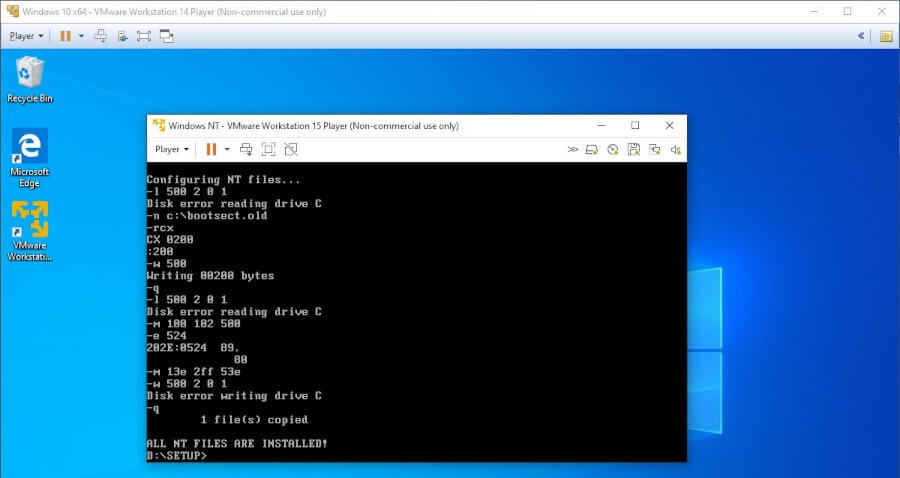
Task: Toggle Unity mode icon in the Windows NT player
Action: coord(291,149)
